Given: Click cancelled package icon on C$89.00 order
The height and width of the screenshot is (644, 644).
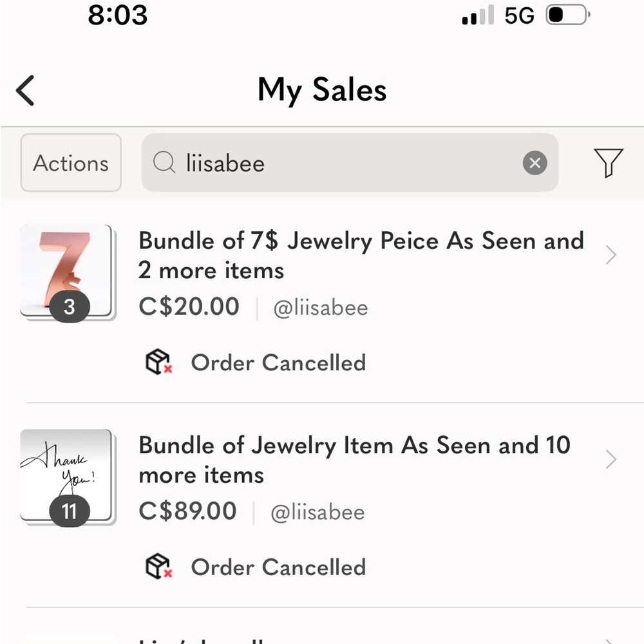Looking at the screenshot, I should pyautogui.click(x=159, y=566).
